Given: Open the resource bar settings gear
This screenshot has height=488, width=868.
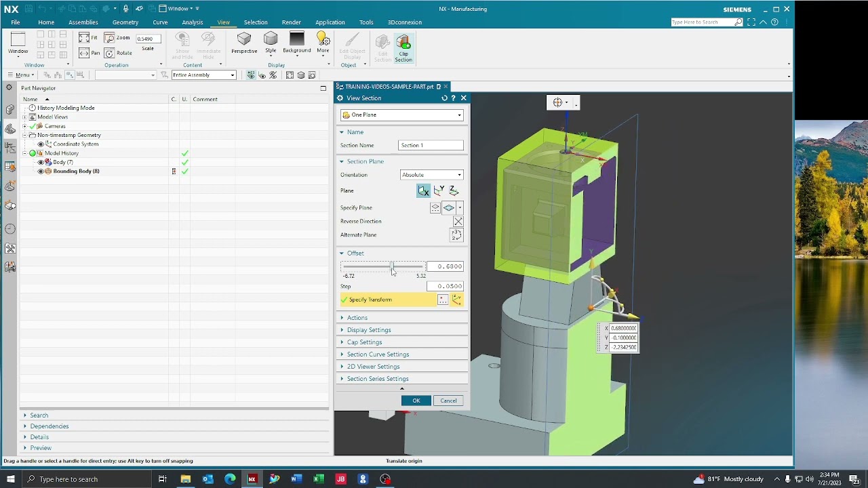Looking at the screenshot, I should 9,88.
